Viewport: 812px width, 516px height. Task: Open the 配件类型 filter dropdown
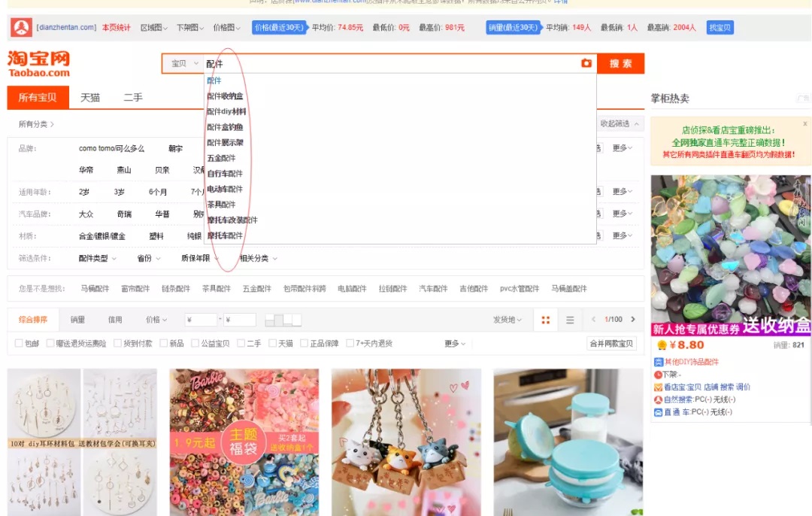pos(98,259)
